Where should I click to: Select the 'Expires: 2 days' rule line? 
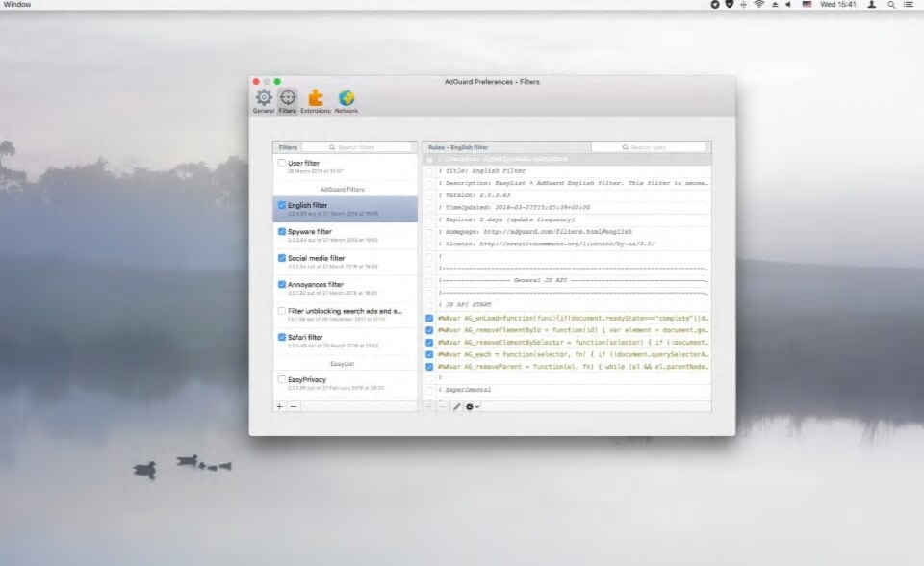coord(567,219)
